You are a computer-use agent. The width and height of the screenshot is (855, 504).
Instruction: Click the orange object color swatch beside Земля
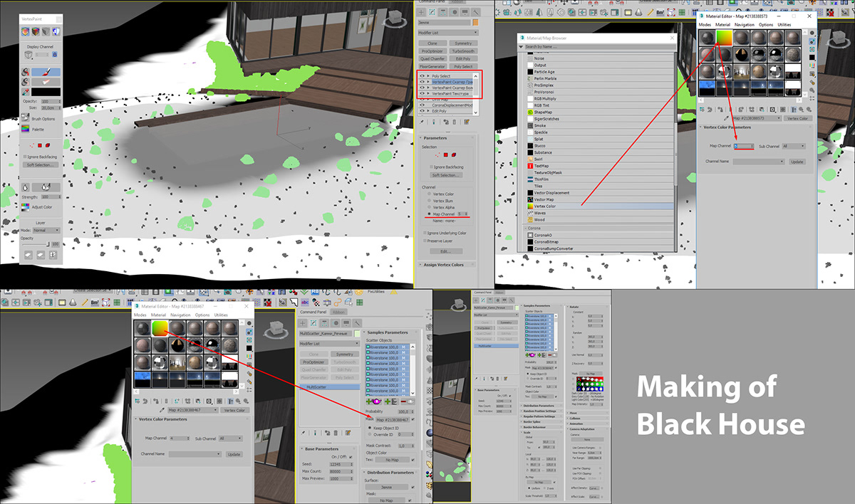[x=475, y=22]
